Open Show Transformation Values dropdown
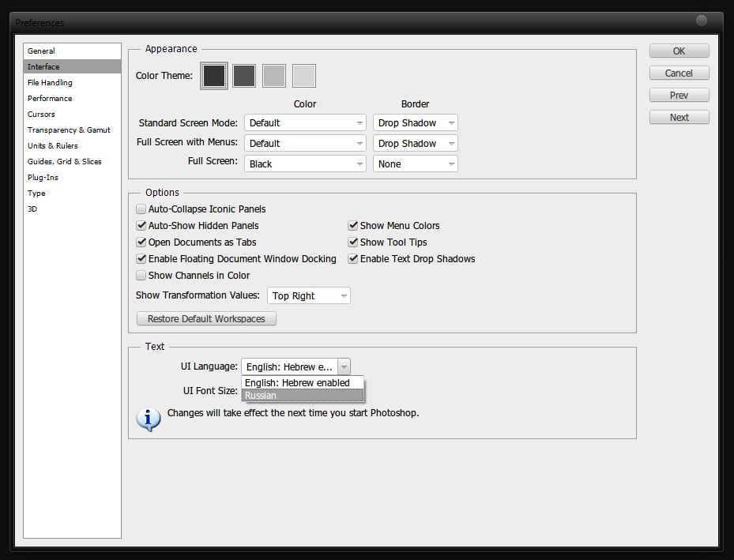The height and width of the screenshot is (560, 734). tap(309, 296)
